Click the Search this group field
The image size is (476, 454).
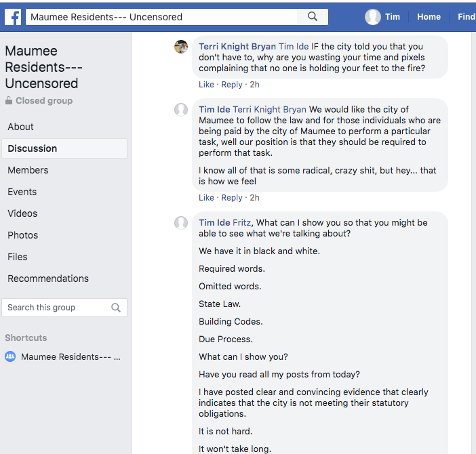point(56,308)
